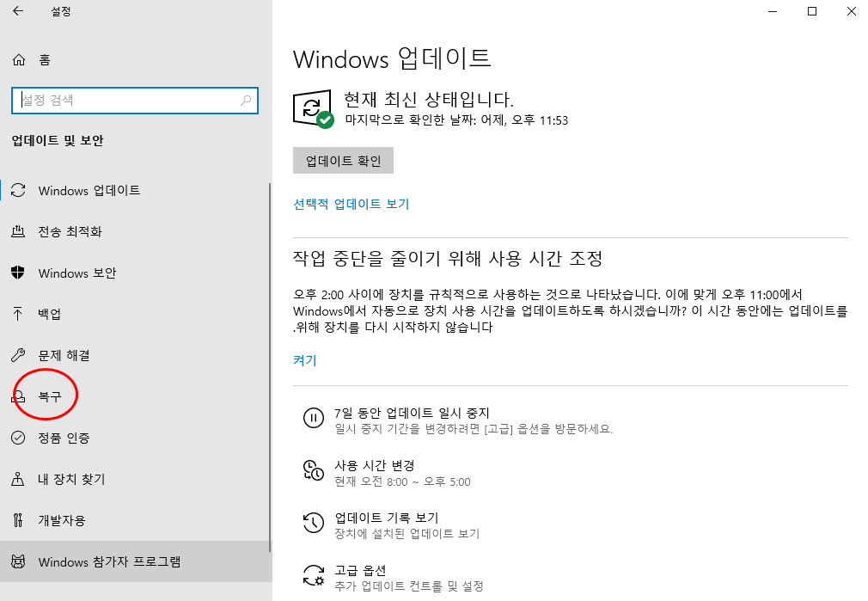Select Windows 참가자 프로그램 entry
This screenshot has height=601, width=868.
[x=135, y=561]
